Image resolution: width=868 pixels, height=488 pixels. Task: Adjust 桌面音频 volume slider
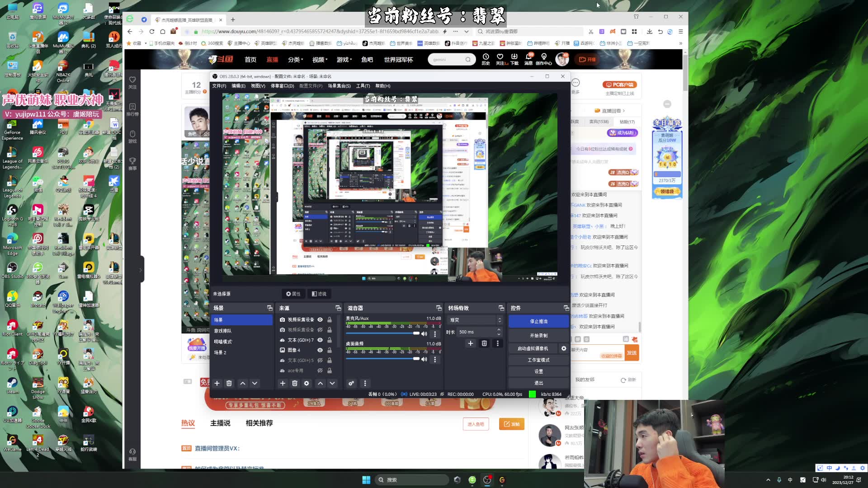383,359
